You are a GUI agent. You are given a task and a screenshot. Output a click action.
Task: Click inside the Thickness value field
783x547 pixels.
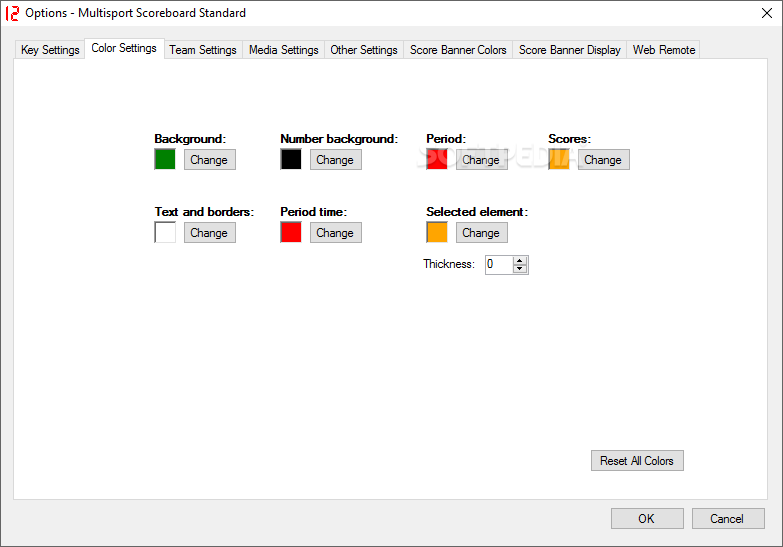click(x=499, y=264)
